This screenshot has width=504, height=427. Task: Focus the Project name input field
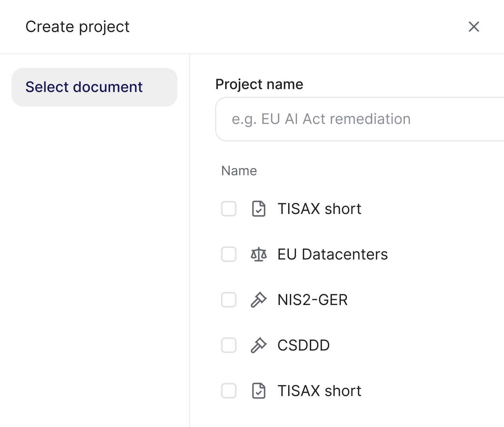coord(360,119)
